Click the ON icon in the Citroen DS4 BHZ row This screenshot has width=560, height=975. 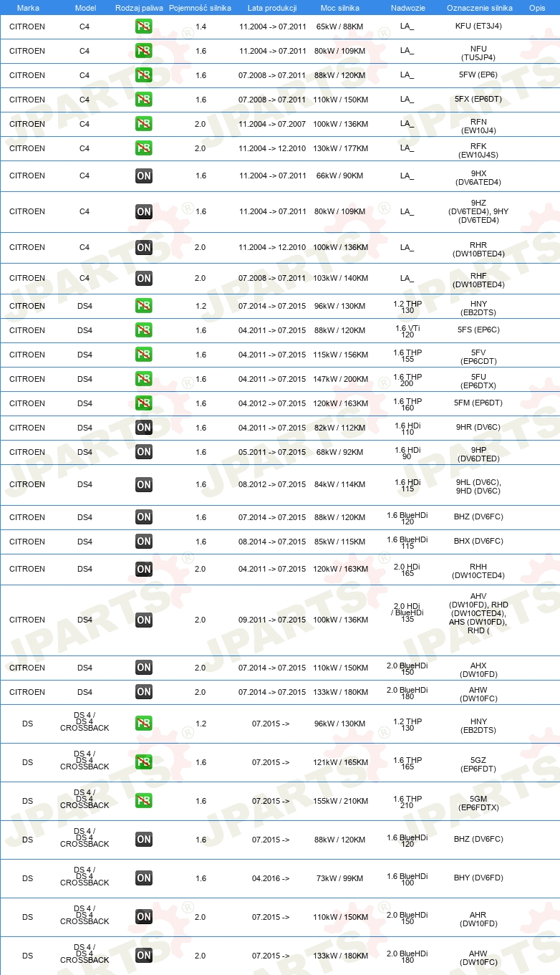click(x=144, y=517)
